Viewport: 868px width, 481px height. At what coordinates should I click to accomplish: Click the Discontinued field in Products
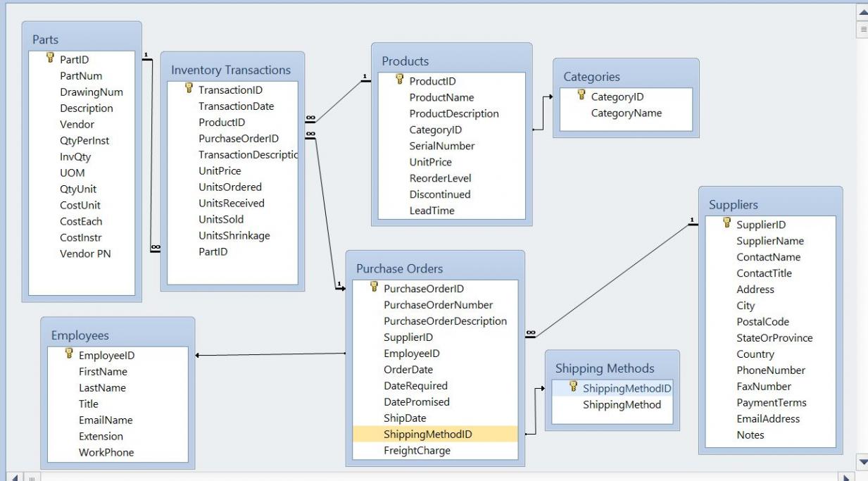tap(440, 194)
